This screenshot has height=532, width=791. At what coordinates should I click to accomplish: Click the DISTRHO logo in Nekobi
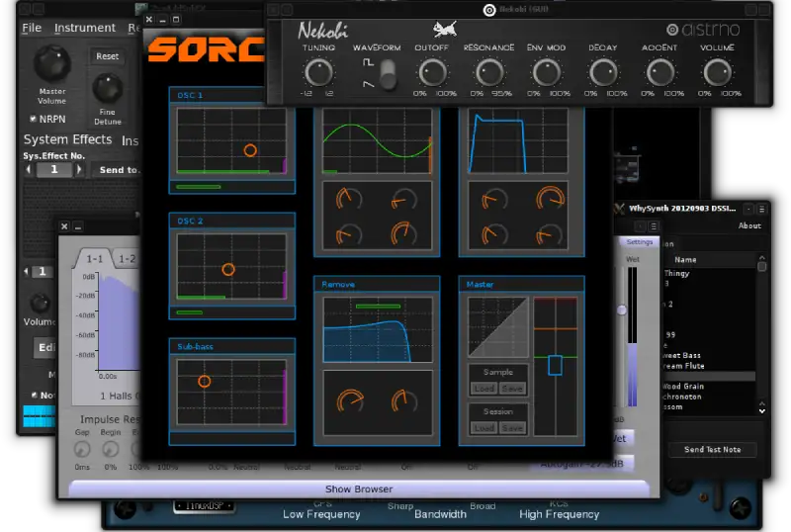click(x=703, y=30)
